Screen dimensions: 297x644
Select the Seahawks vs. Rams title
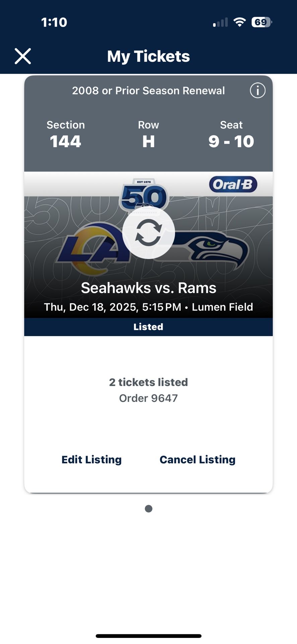click(148, 288)
